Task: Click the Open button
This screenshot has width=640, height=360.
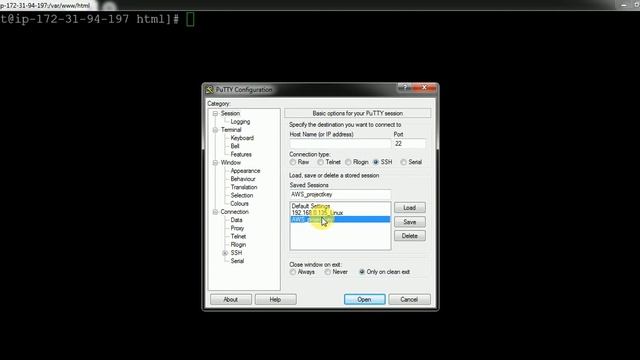Action: [x=364, y=300]
